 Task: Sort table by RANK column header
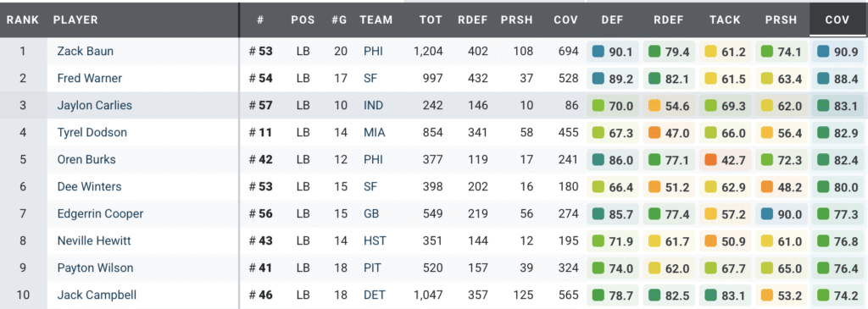(23, 20)
